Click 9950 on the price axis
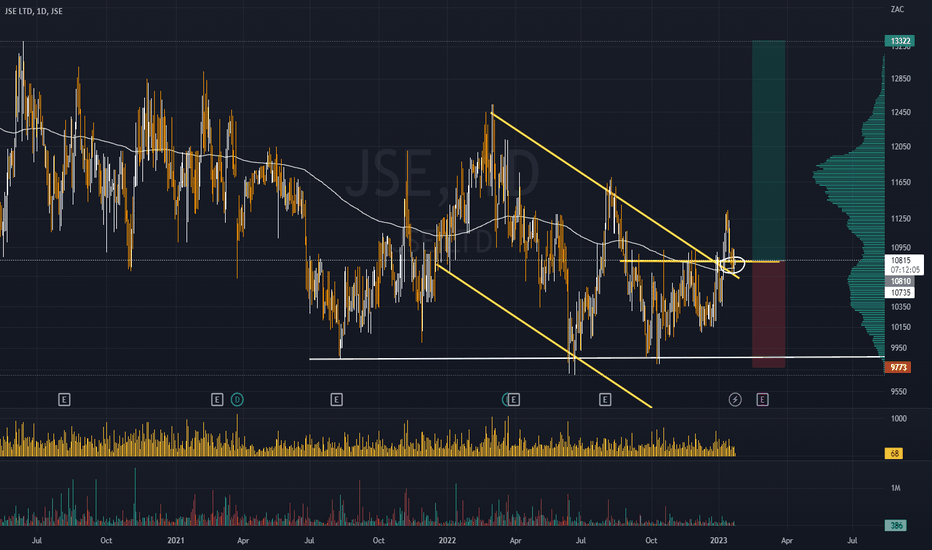Image resolution: width=932 pixels, height=550 pixels. 899,348
